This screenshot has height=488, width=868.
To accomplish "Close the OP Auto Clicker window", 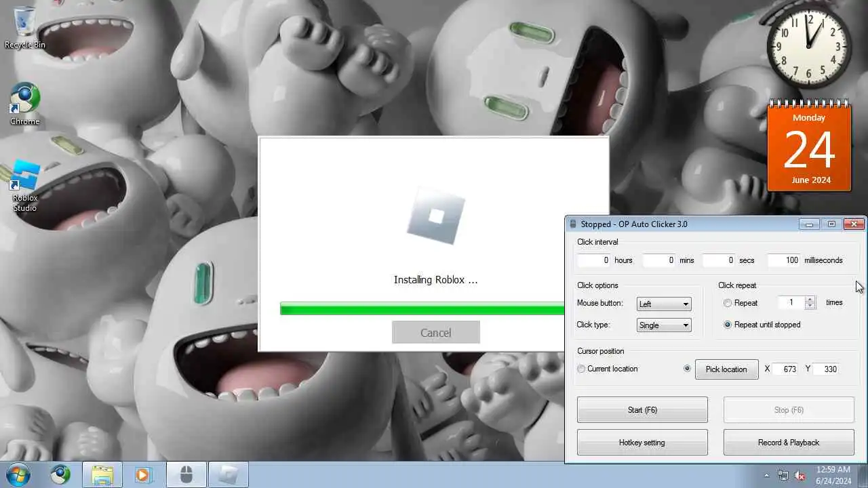I will (x=854, y=224).
